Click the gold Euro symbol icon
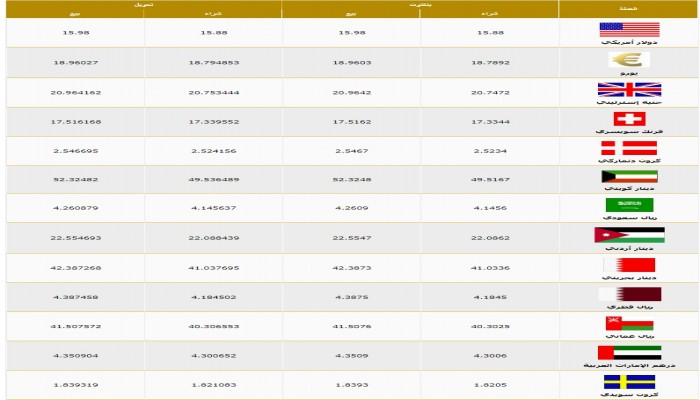 pos(629,59)
